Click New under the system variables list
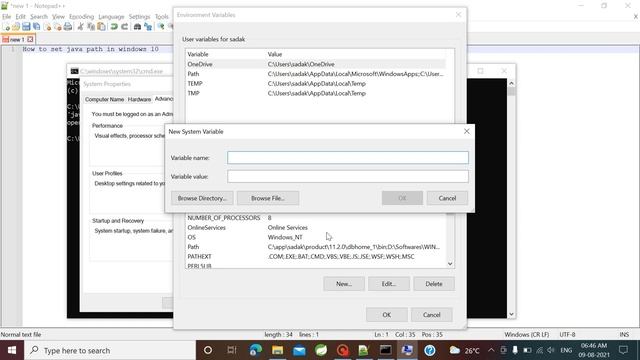The width and height of the screenshot is (640, 360). [344, 284]
